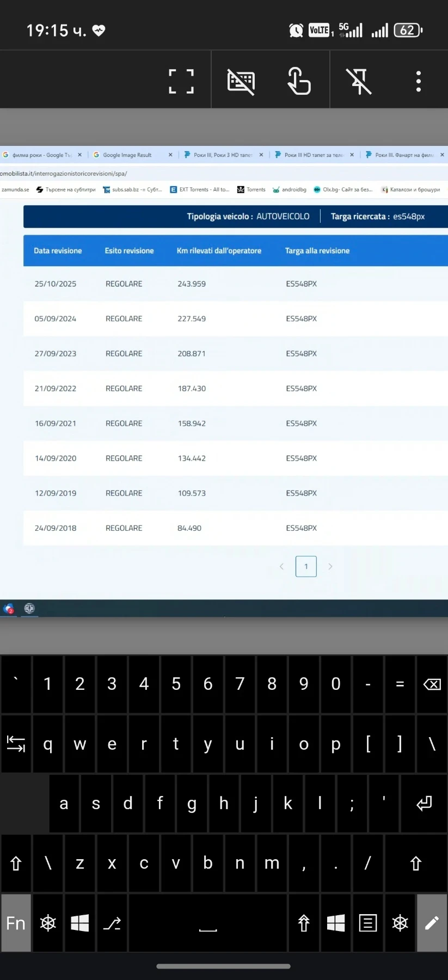The height and width of the screenshot is (980, 448).
Task: Select the 158.942 km value
Action: pyautogui.click(x=192, y=423)
